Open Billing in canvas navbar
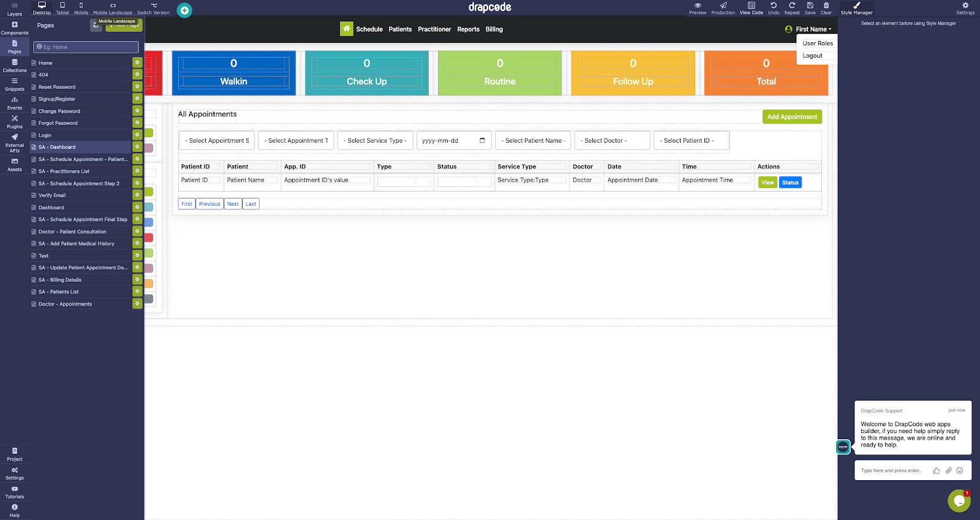980x520 pixels. [x=494, y=29]
